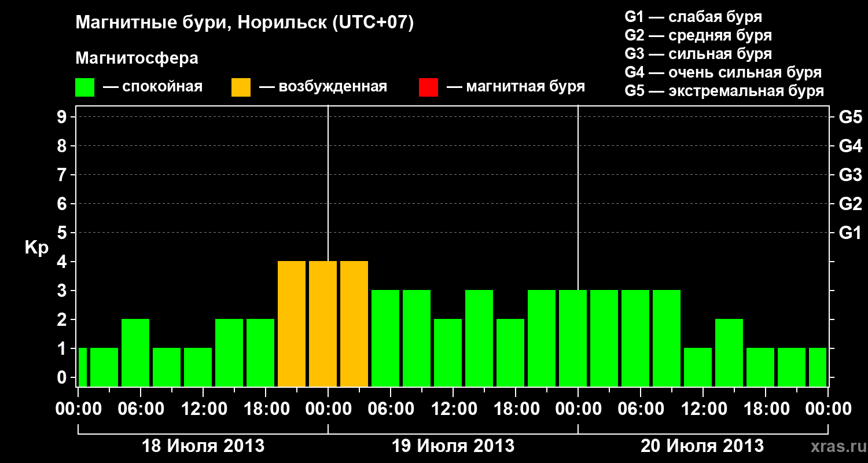The image size is (868, 463).
Task: Click the '18 Июля 2013' date label
Action: (x=203, y=446)
